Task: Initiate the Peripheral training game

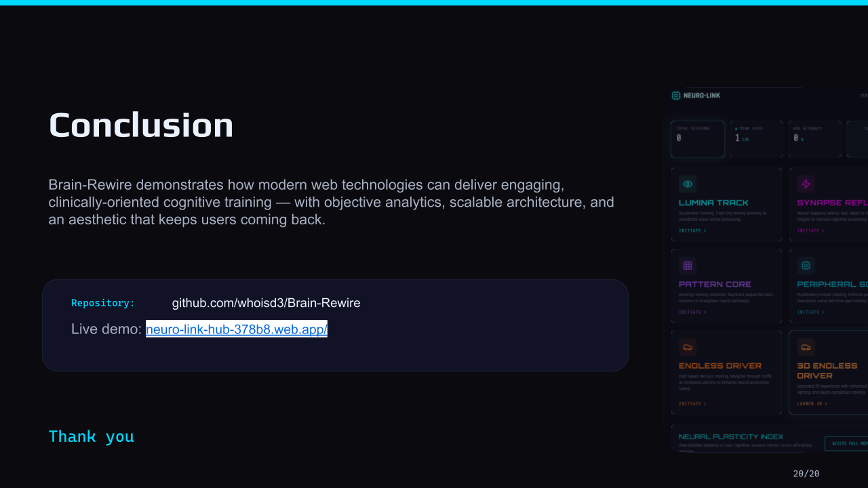Action: point(810,312)
